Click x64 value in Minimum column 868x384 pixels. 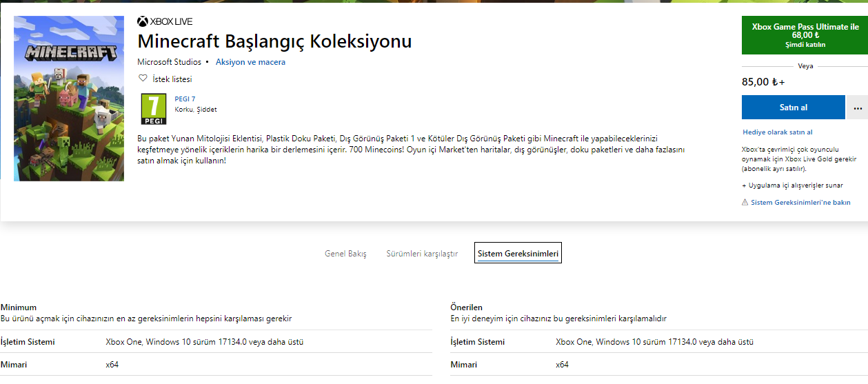pyautogui.click(x=112, y=365)
